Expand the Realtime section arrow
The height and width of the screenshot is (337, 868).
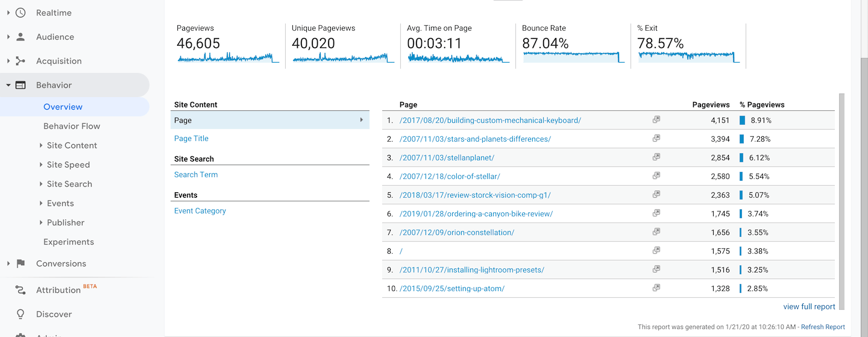pyautogui.click(x=8, y=13)
